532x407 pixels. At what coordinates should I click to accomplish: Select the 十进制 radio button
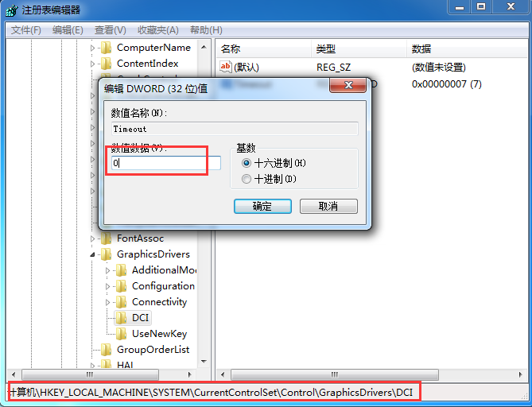[247, 179]
